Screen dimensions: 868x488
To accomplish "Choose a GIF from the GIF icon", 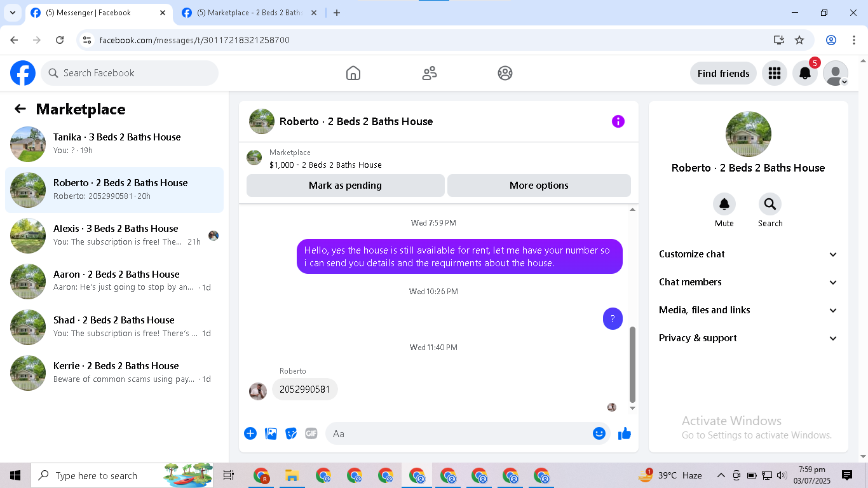I will [x=311, y=433].
